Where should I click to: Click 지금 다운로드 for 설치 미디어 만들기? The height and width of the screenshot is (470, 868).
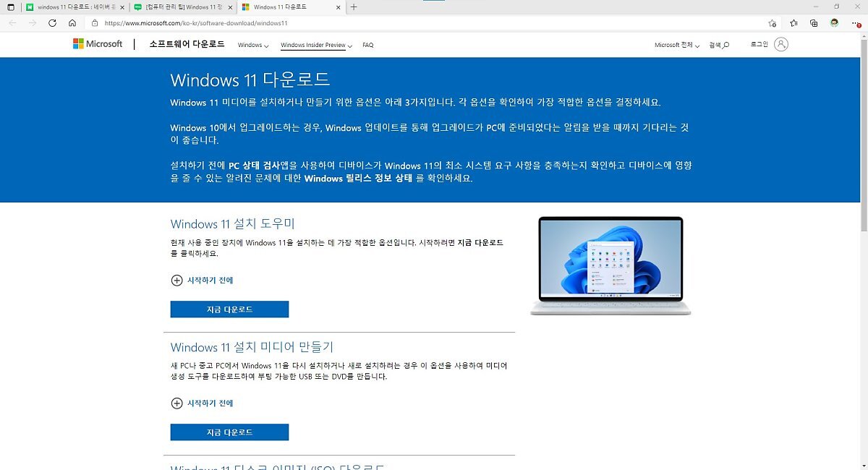pos(229,432)
